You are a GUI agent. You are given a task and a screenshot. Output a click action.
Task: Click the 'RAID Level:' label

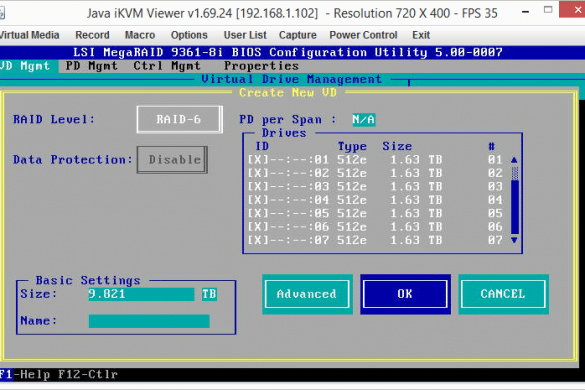54,119
